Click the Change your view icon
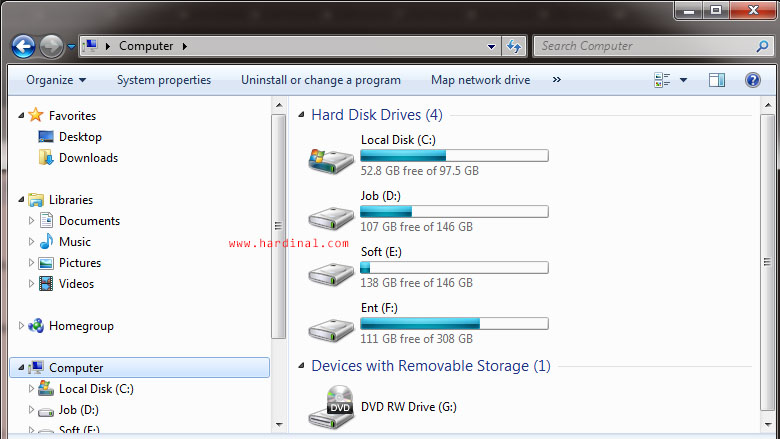The image size is (780, 439). (662, 80)
